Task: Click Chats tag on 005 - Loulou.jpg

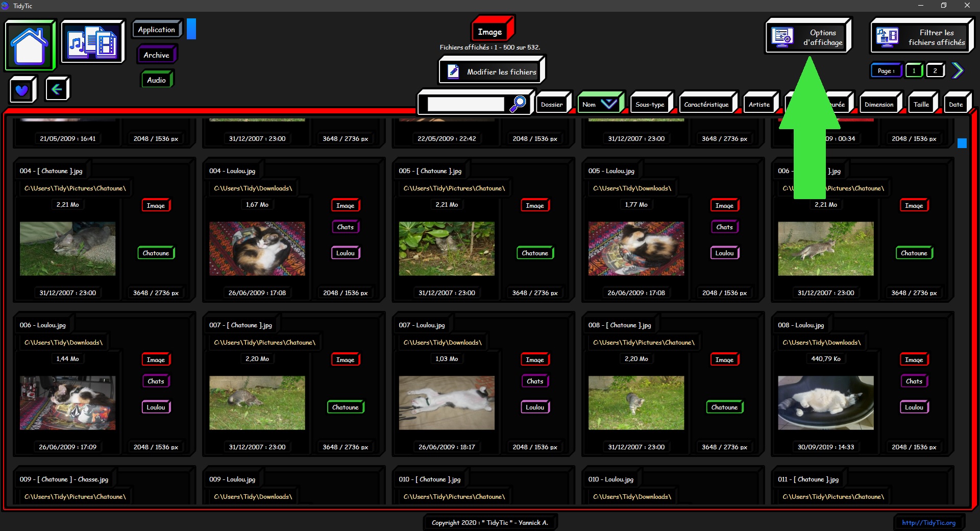Action: 725,227
